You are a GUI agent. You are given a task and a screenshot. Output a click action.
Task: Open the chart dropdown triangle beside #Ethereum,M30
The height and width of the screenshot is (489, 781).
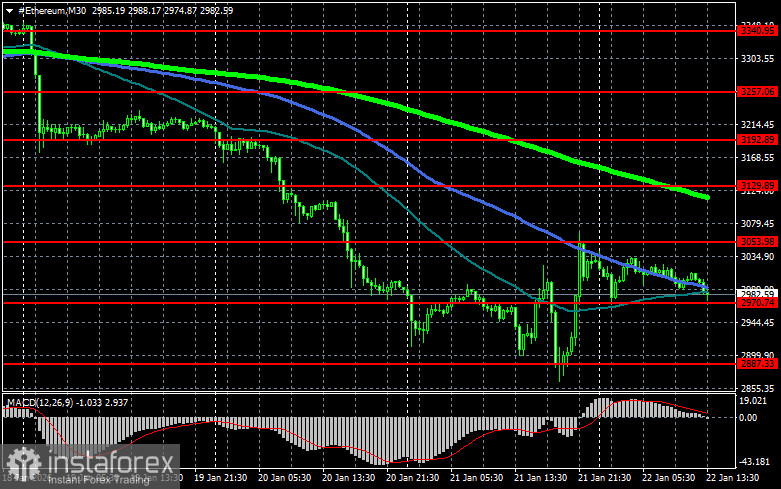pos(9,10)
